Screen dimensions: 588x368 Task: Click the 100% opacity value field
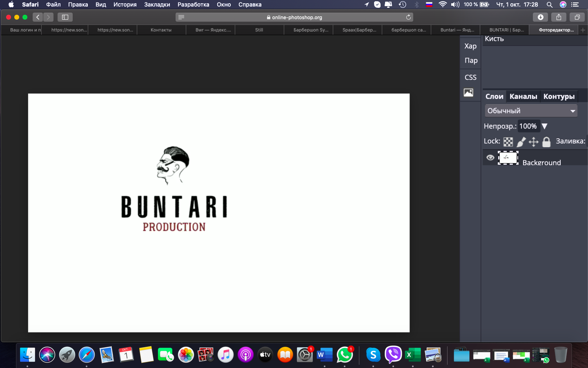pos(528,126)
